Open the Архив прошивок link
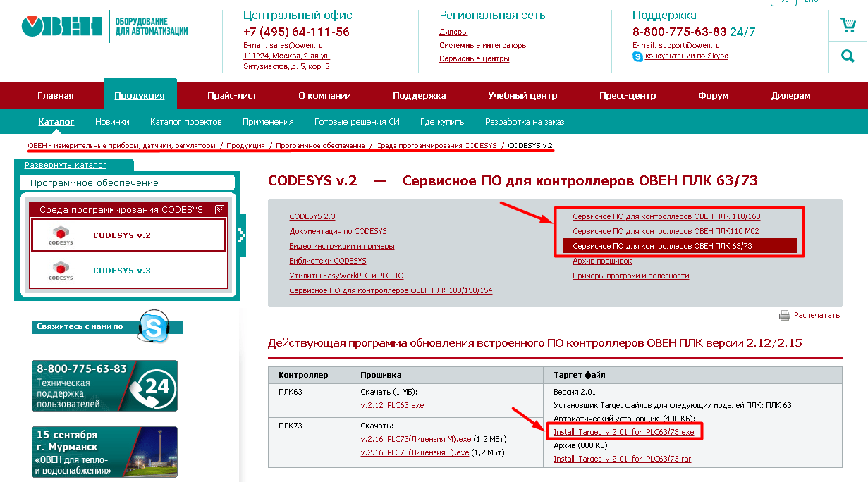 602,261
